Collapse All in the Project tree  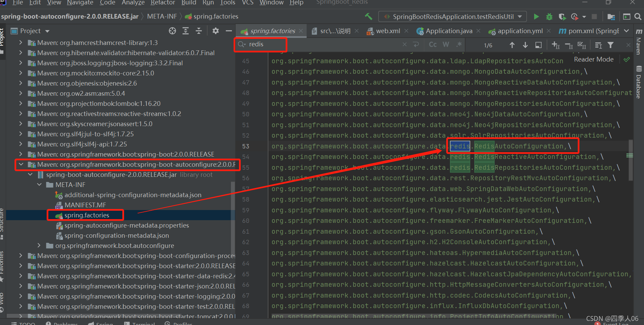point(199,31)
